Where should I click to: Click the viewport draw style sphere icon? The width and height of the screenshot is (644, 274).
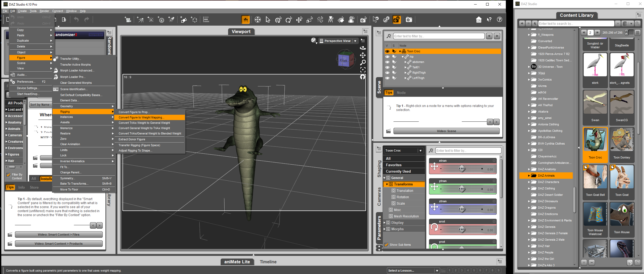pos(314,41)
